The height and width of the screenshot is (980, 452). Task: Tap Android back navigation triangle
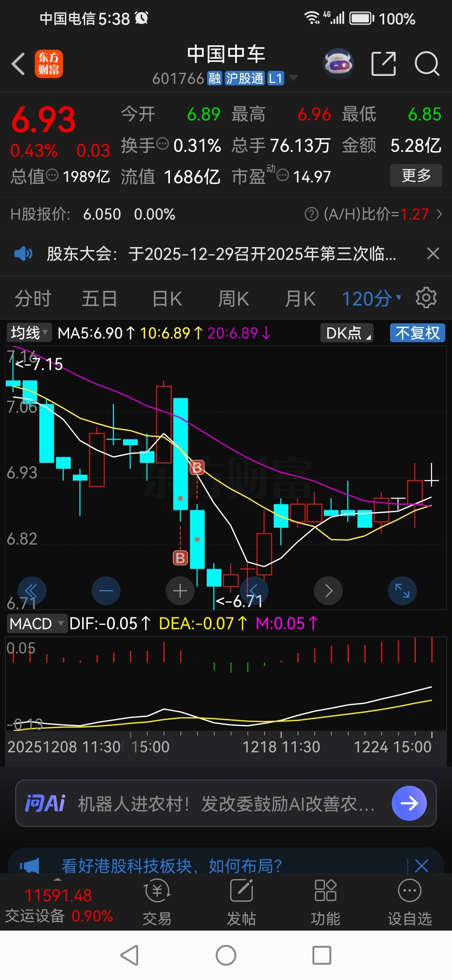(129, 955)
